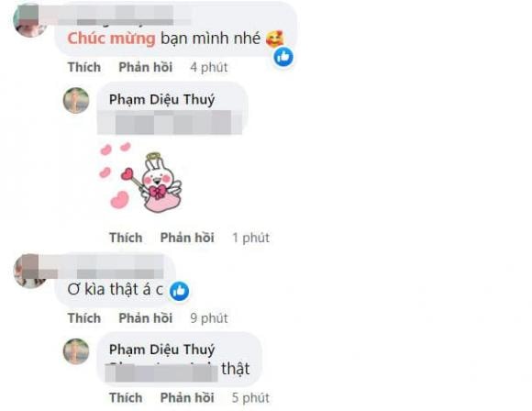The height and width of the screenshot is (411, 532).
Task: Open the 9 phút timestamp
Action: (x=208, y=318)
